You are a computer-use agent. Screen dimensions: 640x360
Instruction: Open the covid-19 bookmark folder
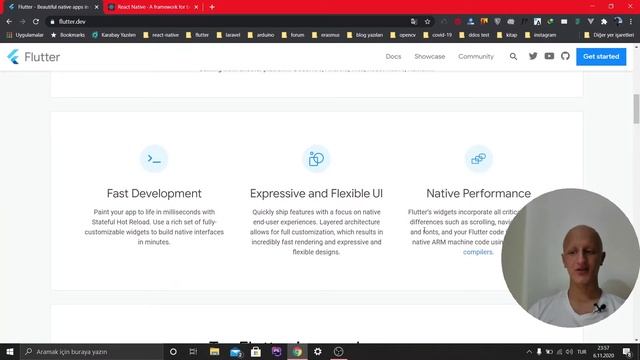point(438,35)
